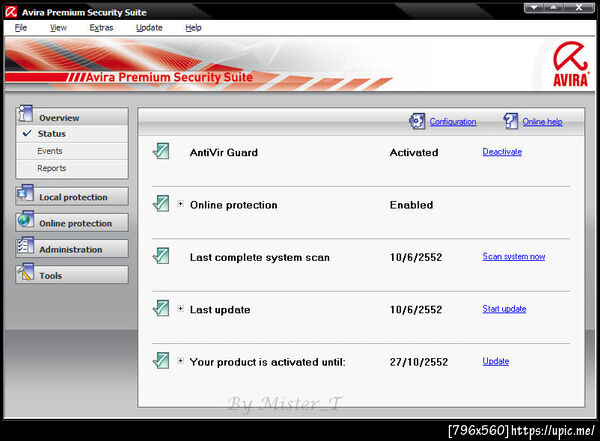This screenshot has width=600, height=441.
Task: Open the Administration section
Action: [x=72, y=249]
